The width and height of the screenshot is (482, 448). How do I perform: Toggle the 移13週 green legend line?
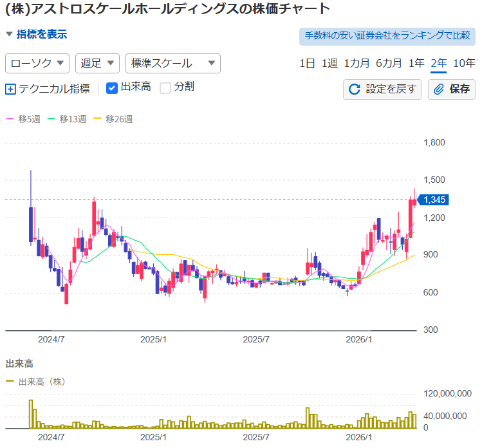[x=68, y=119]
